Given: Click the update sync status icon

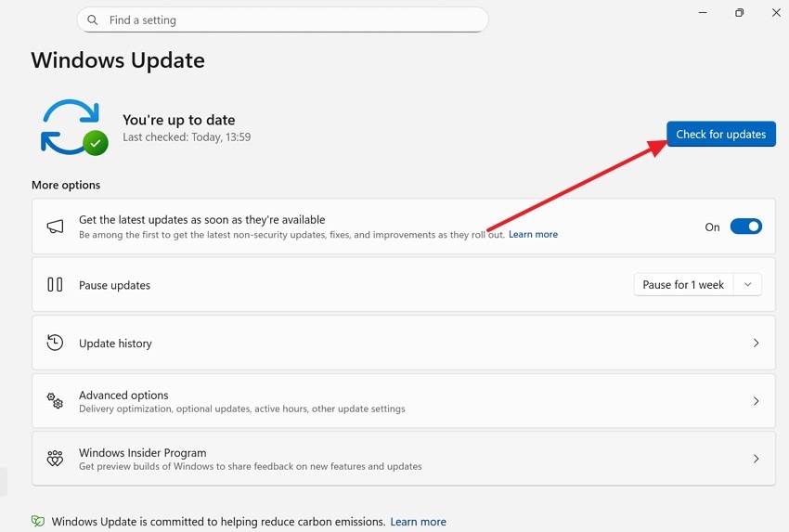Looking at the screenshot, I should (x=74, y=127).
